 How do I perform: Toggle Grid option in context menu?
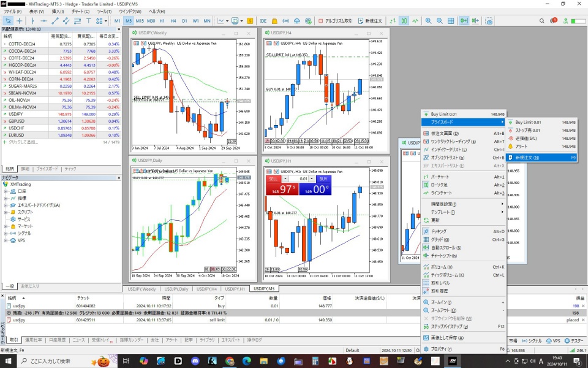(x=438, y=239)
